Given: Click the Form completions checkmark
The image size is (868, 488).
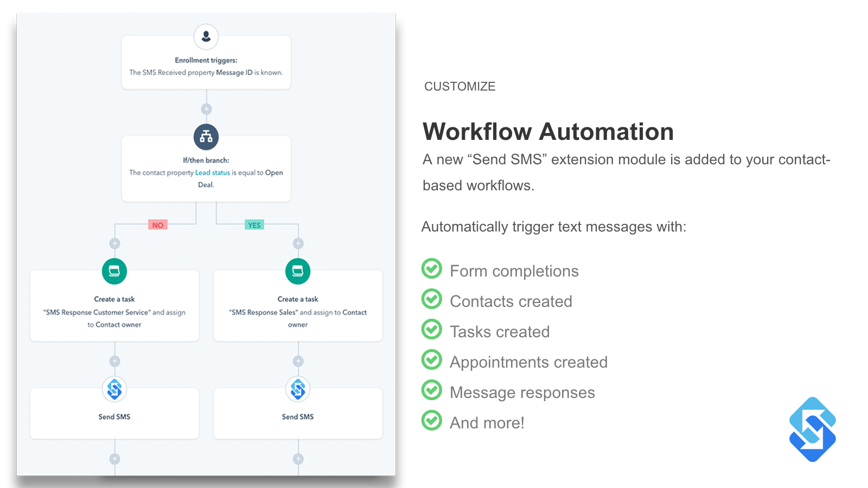Looking at the screenshot, I should click(432, 268).
